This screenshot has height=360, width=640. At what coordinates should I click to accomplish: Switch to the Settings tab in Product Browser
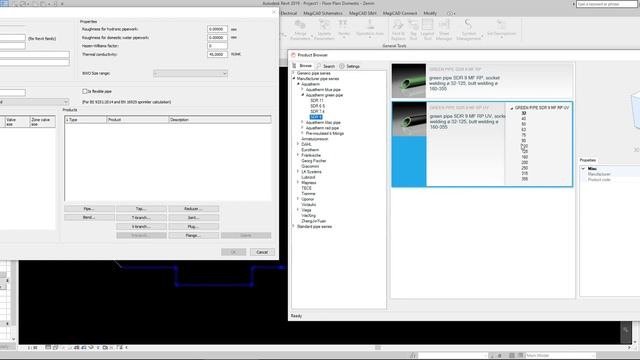[353, 66]
